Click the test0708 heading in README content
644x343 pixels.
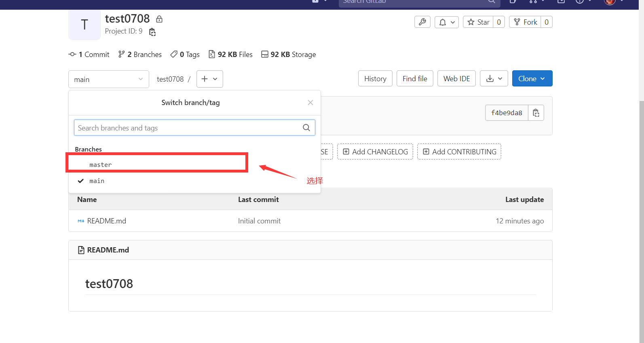(109, 284)
